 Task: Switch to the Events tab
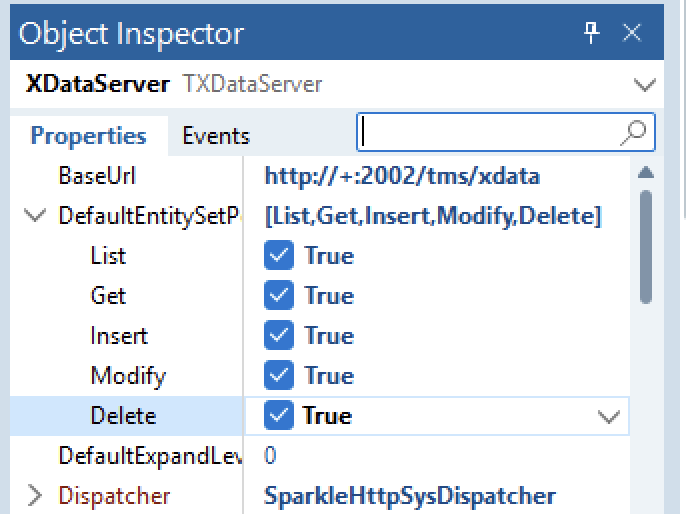point(216,136)
